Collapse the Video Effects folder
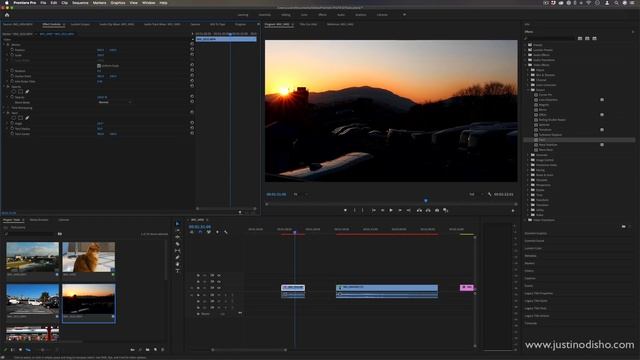This screenshot has width=640, height=360. (526, 65)
